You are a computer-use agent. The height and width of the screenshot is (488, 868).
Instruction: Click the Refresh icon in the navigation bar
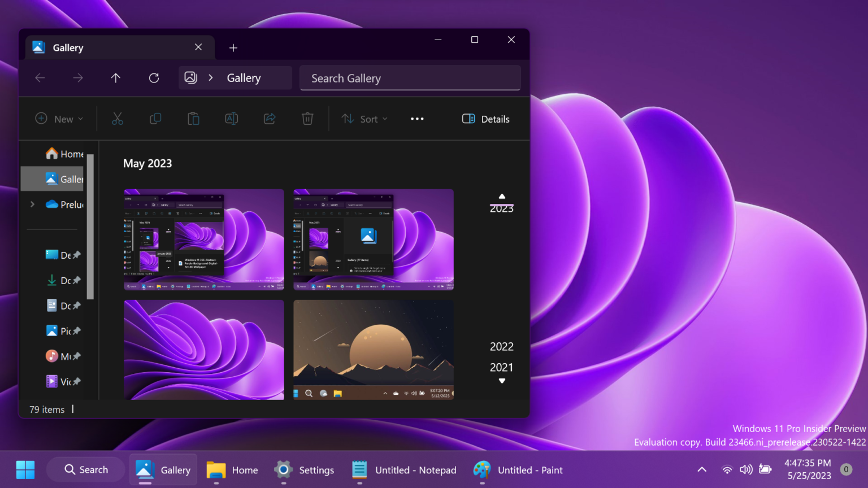click(x=154, y=77)
